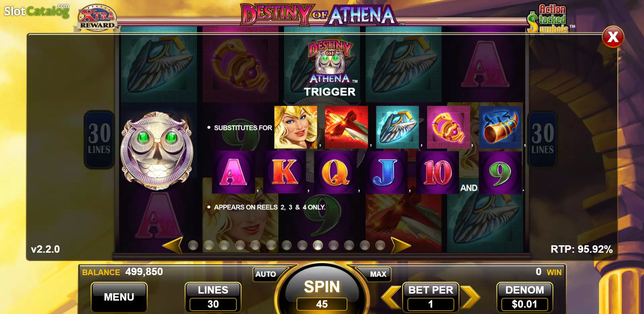Select the last paytable page dot
Viewport: 644px width, 314px height.
point(380,246)
